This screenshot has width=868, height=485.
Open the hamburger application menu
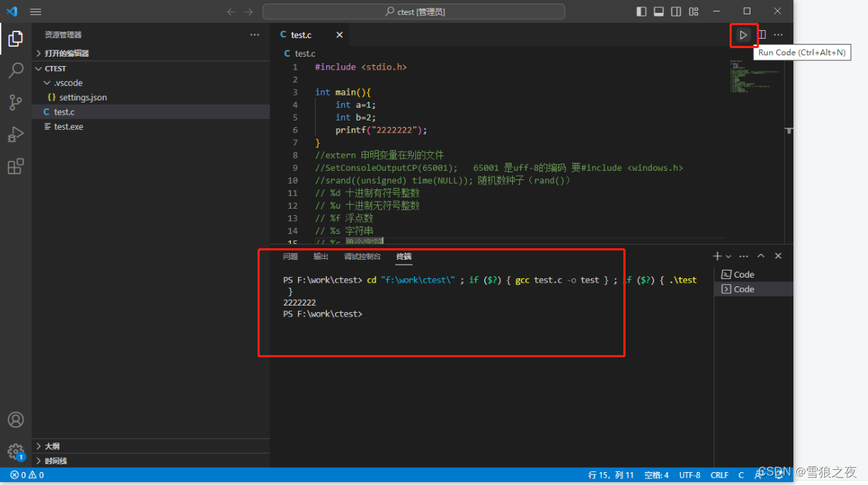click(36, 11)
